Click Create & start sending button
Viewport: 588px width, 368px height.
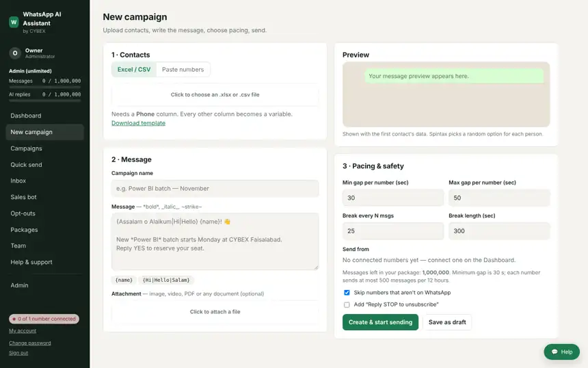(x=380, y=322)
